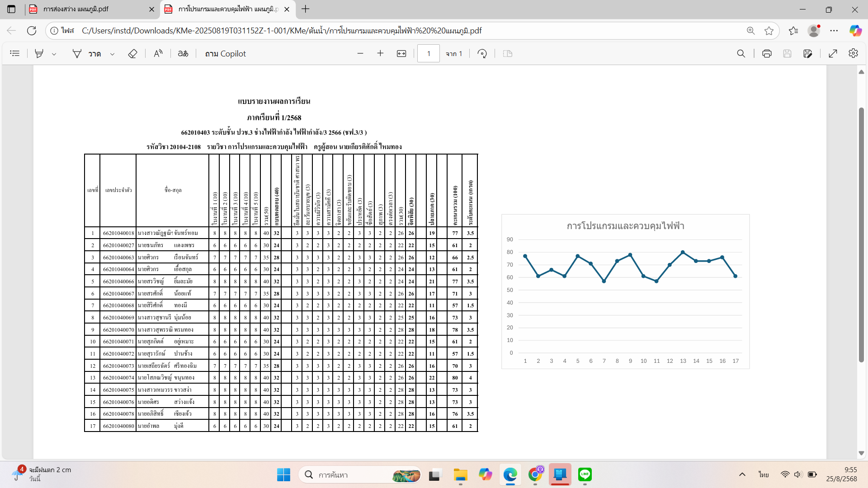Open taskbar Copilot app
868x488 pixels.
[485, 474]
